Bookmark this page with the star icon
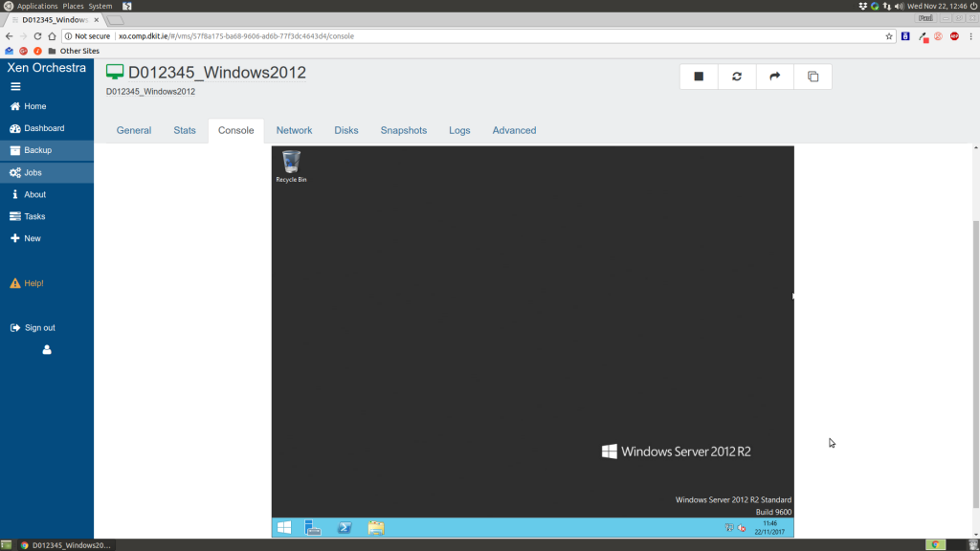980x551 pixels. click(x=889, y=36)
